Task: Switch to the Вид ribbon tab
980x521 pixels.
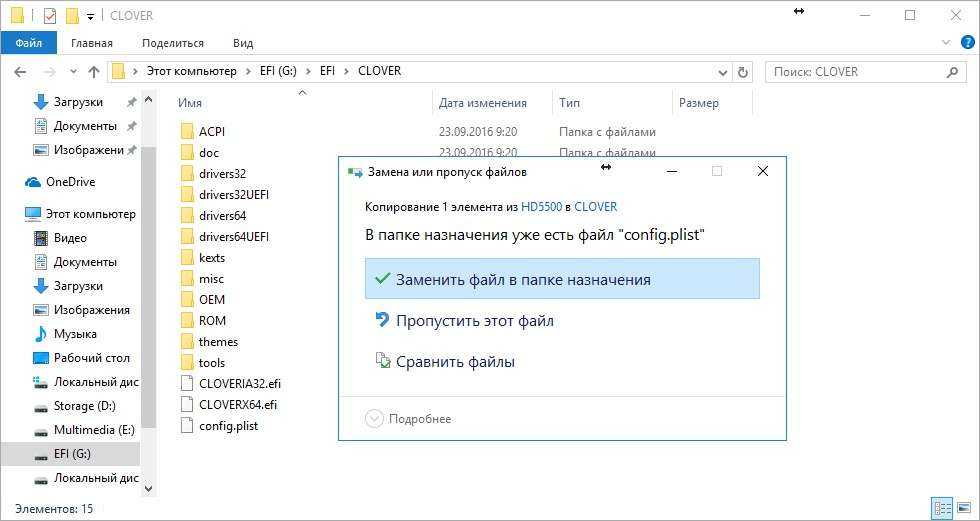Action: [x=243, y=43]
